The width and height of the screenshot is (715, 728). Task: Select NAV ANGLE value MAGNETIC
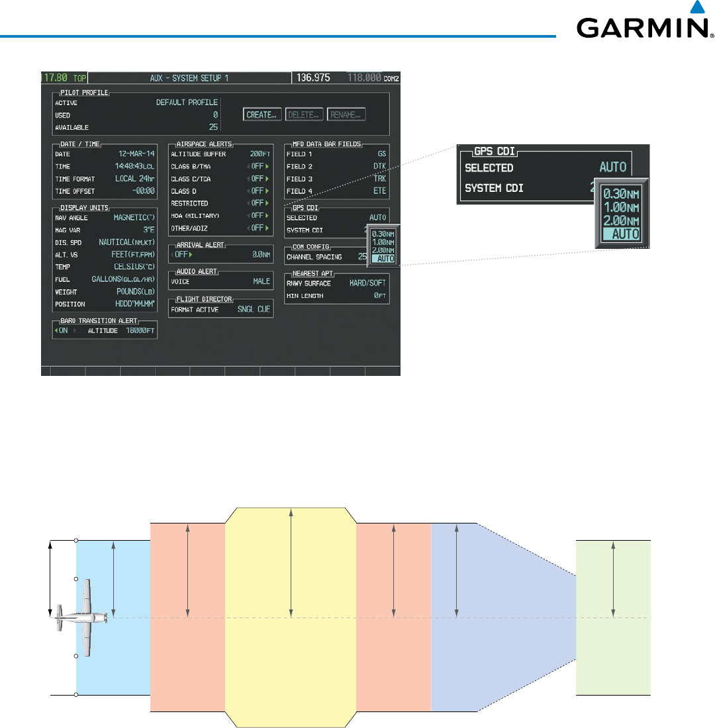pos(134,217)
